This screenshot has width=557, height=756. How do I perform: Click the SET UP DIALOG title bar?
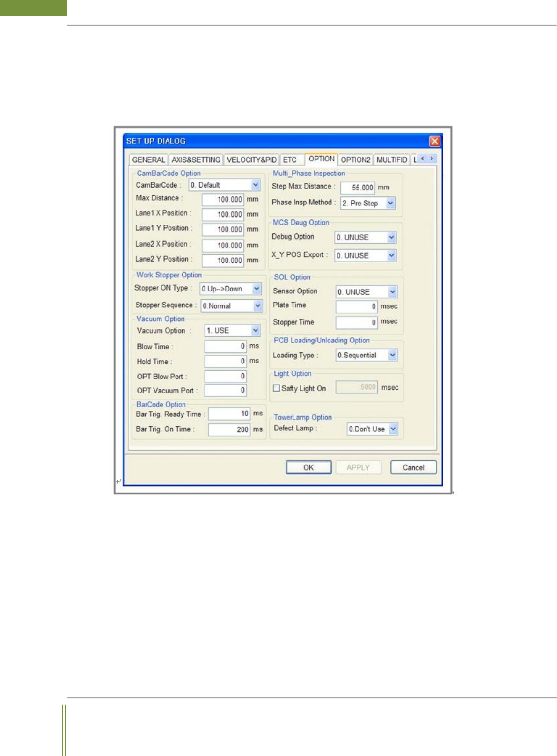coord(283,141)
